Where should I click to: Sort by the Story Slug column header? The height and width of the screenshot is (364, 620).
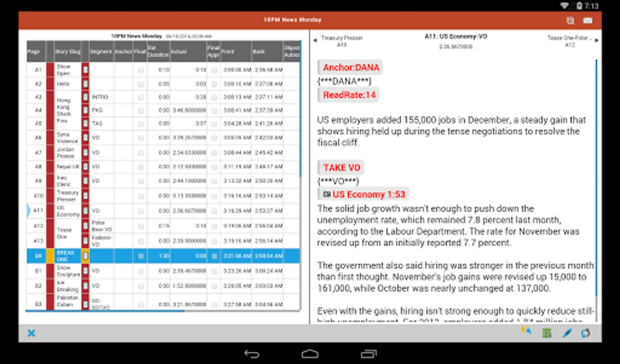[68, 51]
